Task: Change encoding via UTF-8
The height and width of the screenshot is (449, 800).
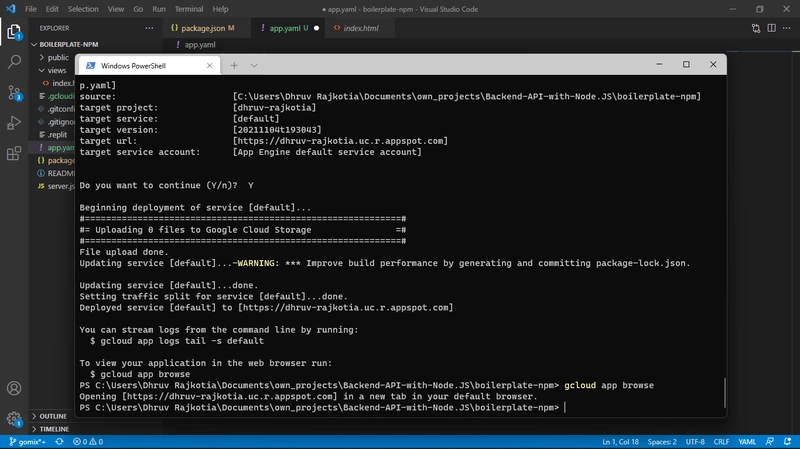Action: tap(695, 442)
